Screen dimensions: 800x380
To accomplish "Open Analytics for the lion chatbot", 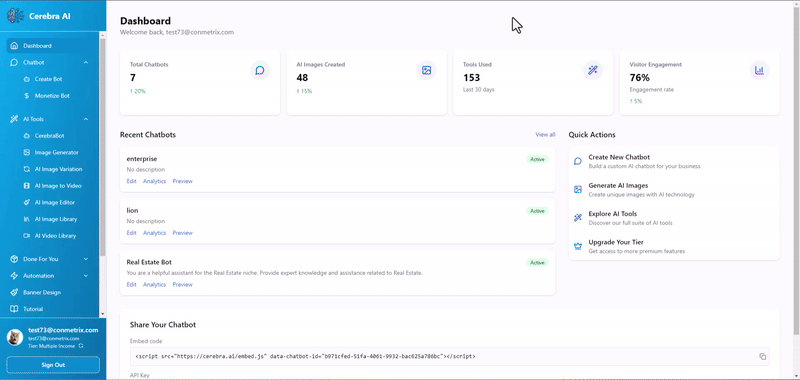I will (154, 233).
